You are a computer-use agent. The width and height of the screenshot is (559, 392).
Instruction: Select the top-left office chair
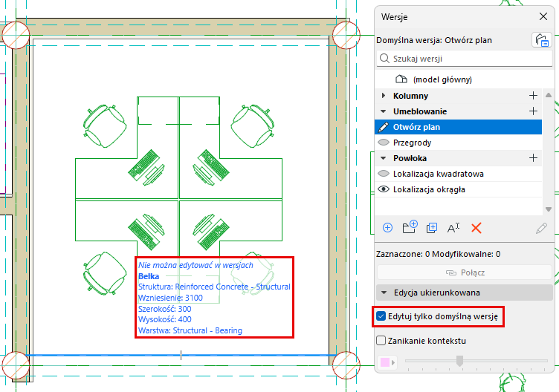click(105, 125)
